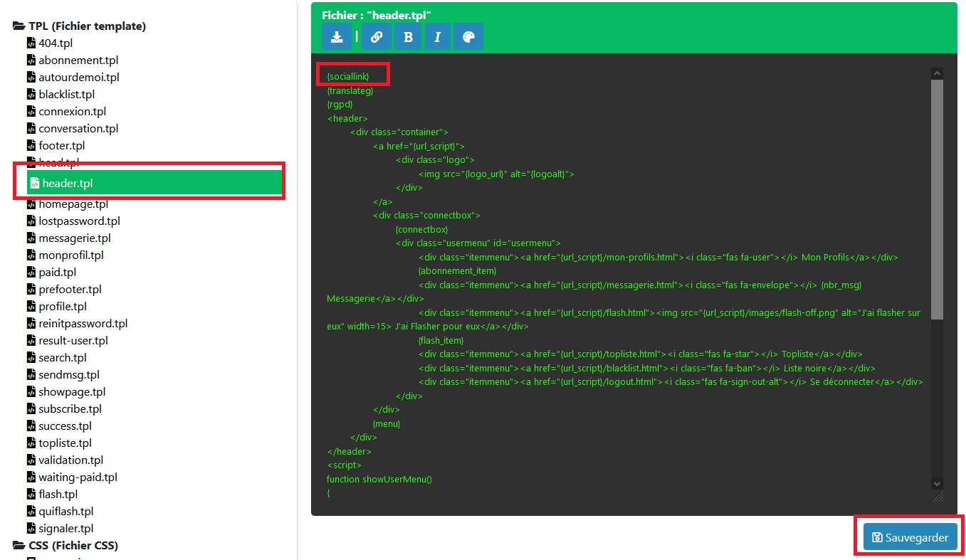The image size is (966, 560).
Task: Open the connexion.tpl template
Action: click(x=72, y=112)
